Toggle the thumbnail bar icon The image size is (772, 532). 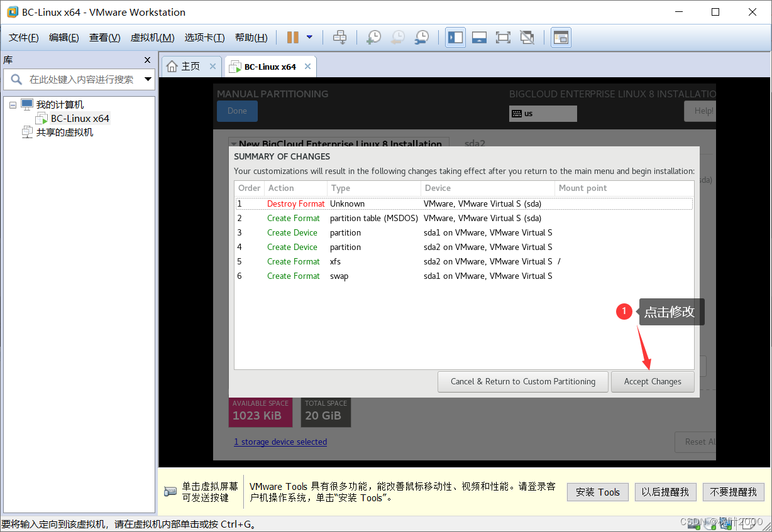tap(479, 37)
